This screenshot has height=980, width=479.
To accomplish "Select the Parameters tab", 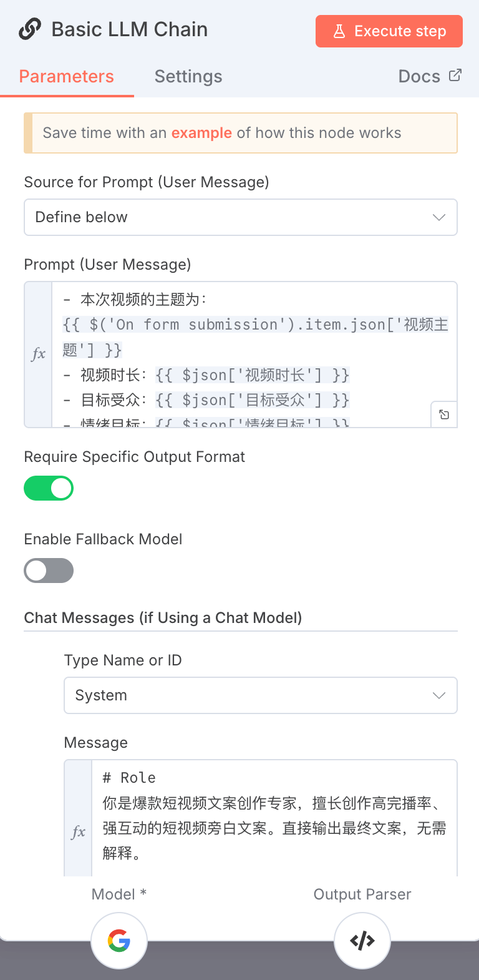I will [x=66, y=76].
